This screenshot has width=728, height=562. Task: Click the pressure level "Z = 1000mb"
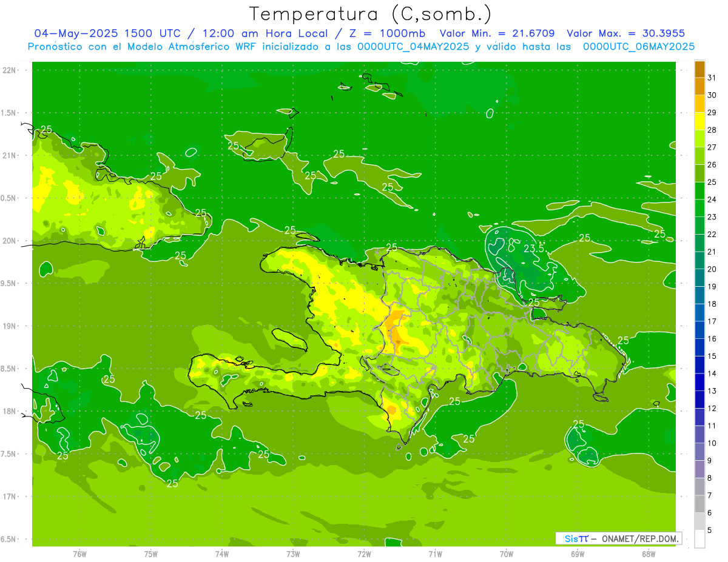tap(385, 33)
